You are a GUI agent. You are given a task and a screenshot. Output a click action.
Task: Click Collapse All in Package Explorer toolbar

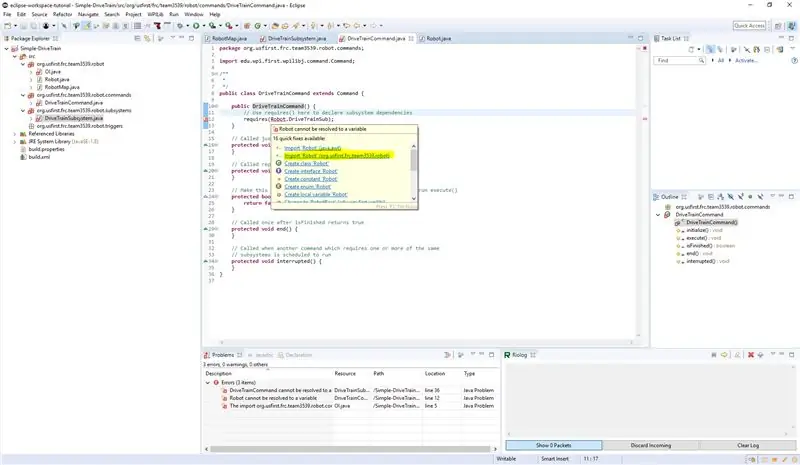point(137,38)
